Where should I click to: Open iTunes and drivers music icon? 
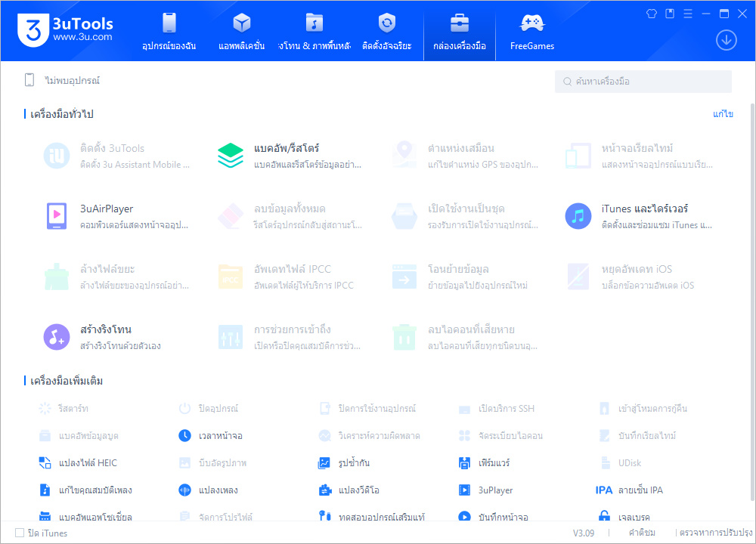click(x=578, y=216)
